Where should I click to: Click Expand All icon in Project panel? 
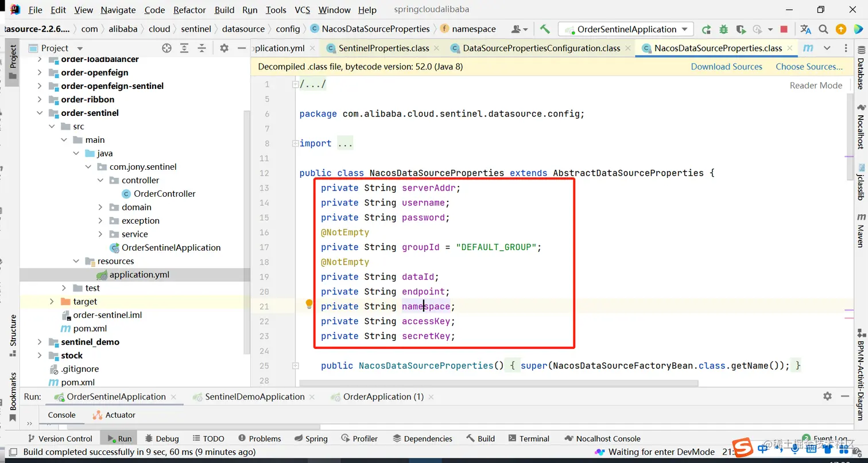click(x=184, y=48)
